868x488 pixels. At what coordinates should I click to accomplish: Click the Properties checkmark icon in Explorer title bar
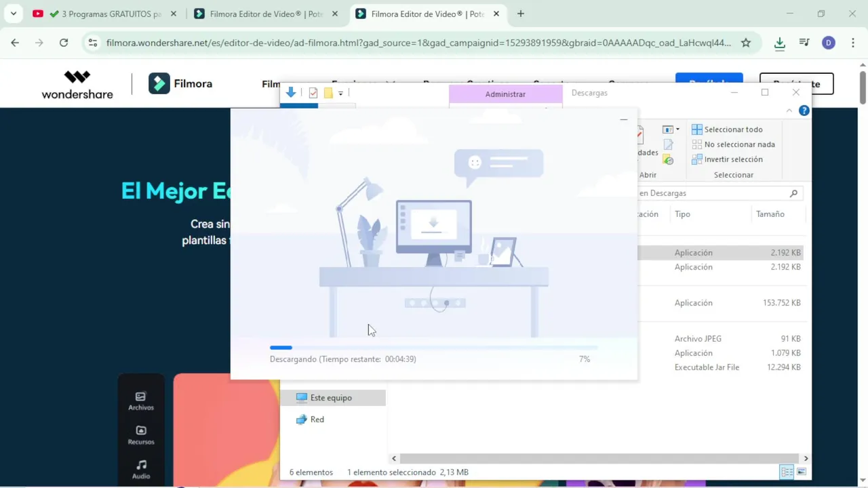[313, 93]
